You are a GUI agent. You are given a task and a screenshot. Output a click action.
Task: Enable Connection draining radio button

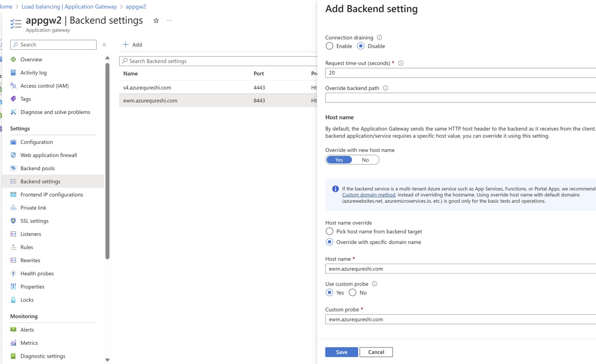tap(329, 46)
